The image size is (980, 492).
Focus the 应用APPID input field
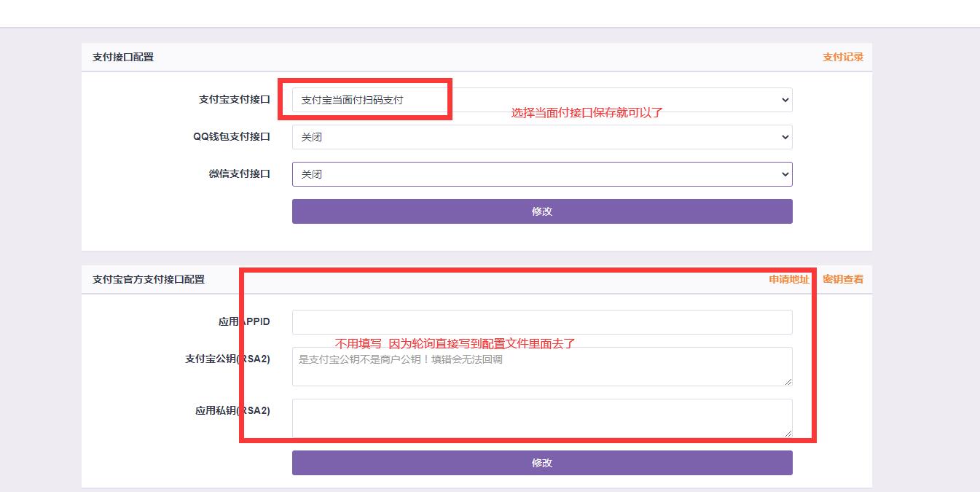click(x=542, y=322)
